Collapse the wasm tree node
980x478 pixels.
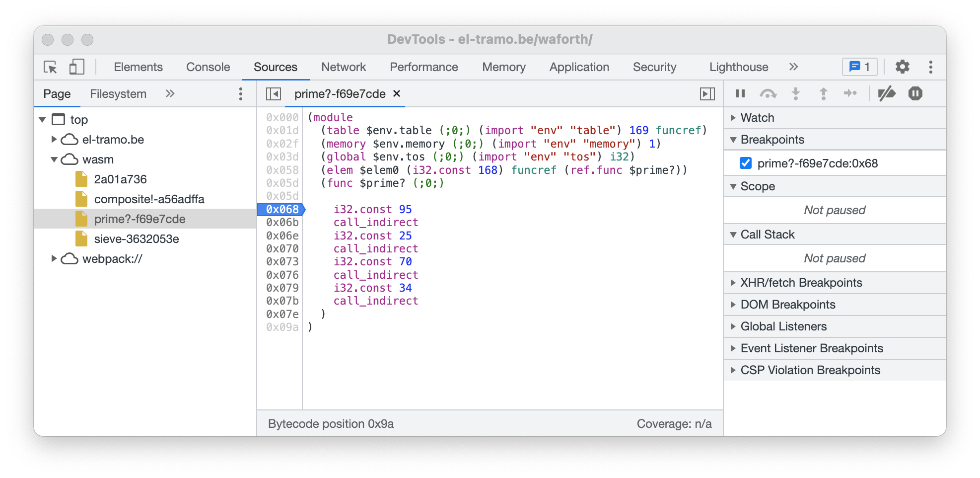[x=54, y=159]
